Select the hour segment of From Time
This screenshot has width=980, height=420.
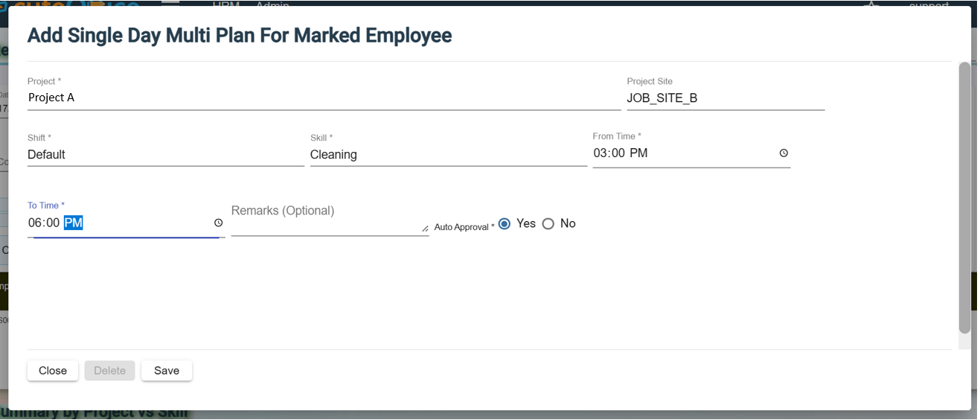[x=601, y=153]
